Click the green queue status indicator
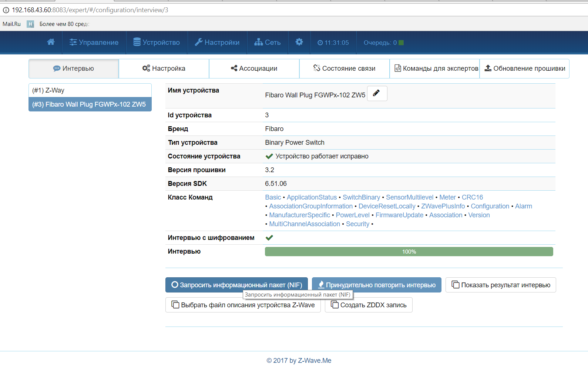The height and width of the screenshot is (368, 588). coord(401,43)
